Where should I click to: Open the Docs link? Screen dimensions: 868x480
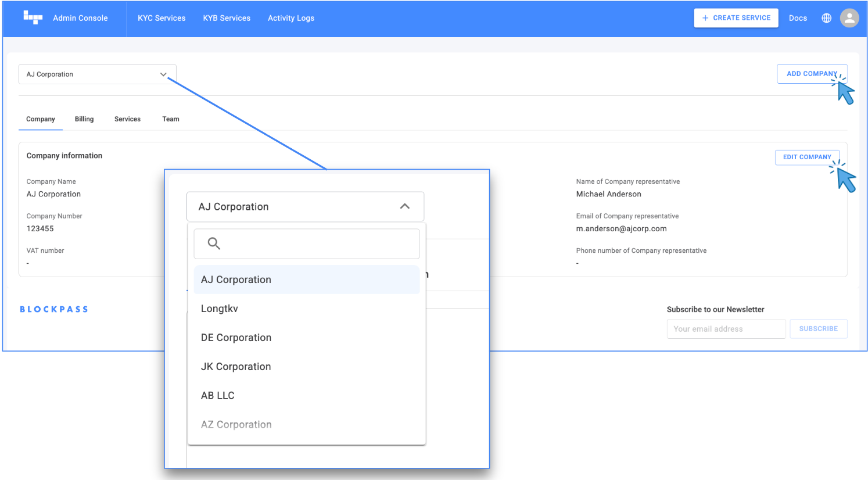798,18
